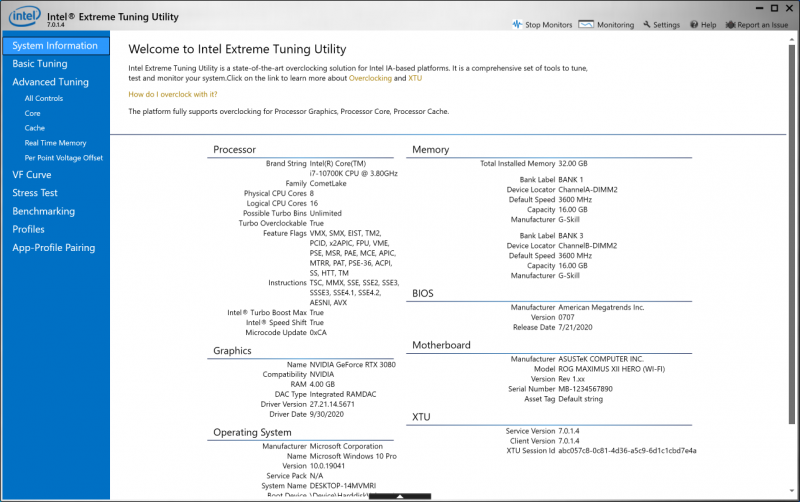Click the scrollbar down arrow
800x502 pixels.
[x=791, y=491]
